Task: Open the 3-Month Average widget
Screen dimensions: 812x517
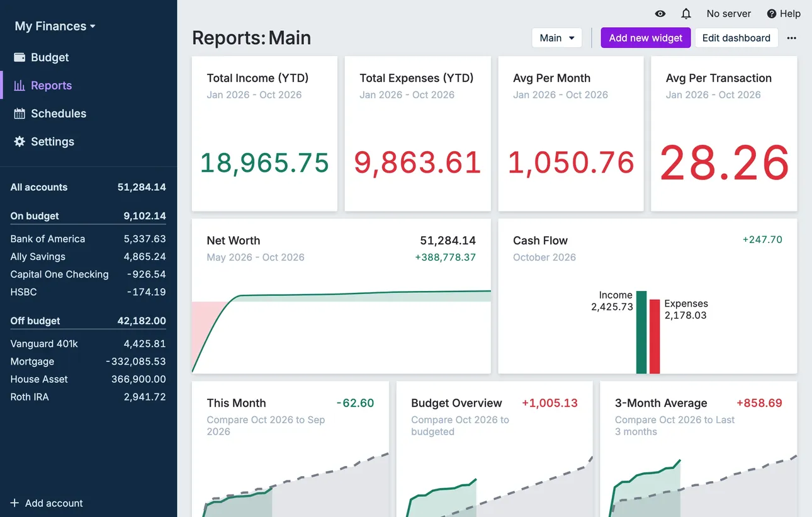Action: click(x=699, y=449)
